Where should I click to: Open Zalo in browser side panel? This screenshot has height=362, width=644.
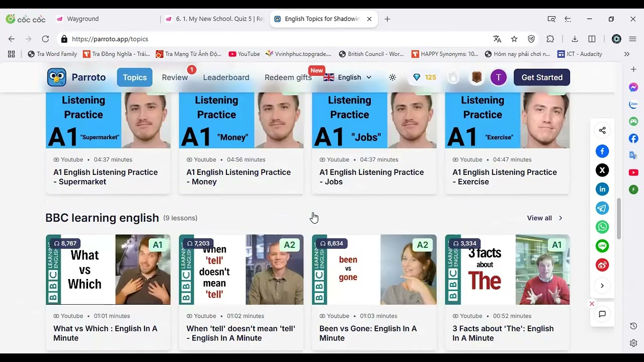633,105
